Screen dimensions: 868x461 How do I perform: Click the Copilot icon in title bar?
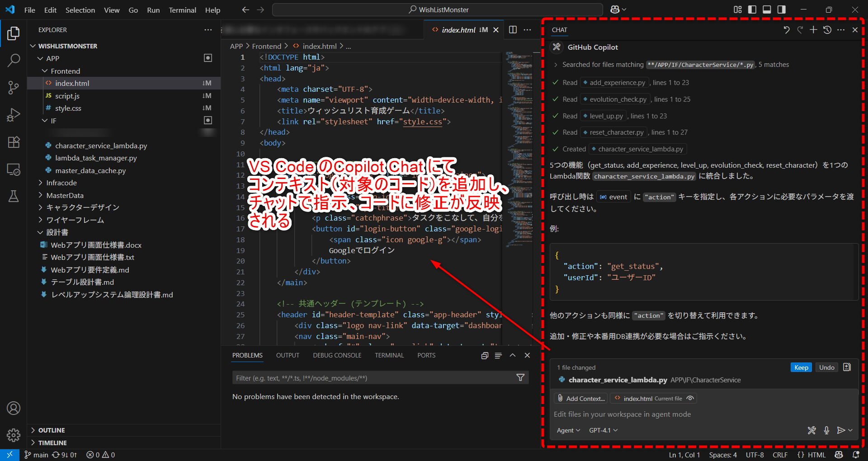[x=615, y=9]
